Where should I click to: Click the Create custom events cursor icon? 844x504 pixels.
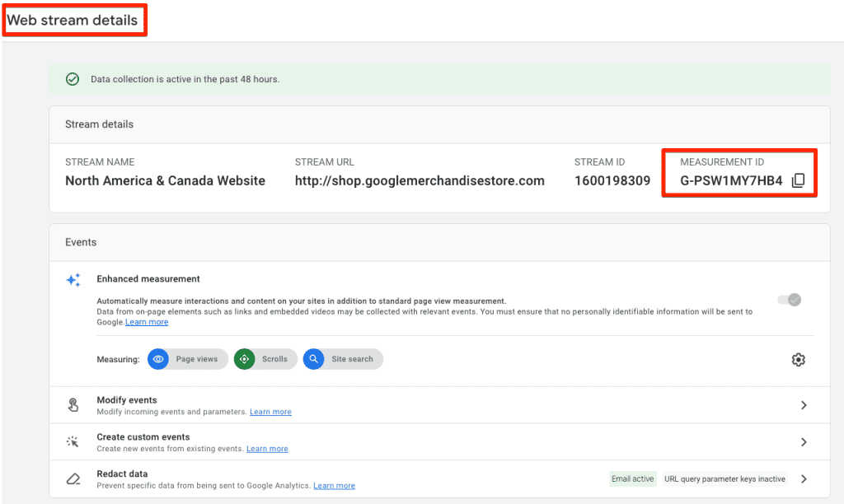point(73,442)
